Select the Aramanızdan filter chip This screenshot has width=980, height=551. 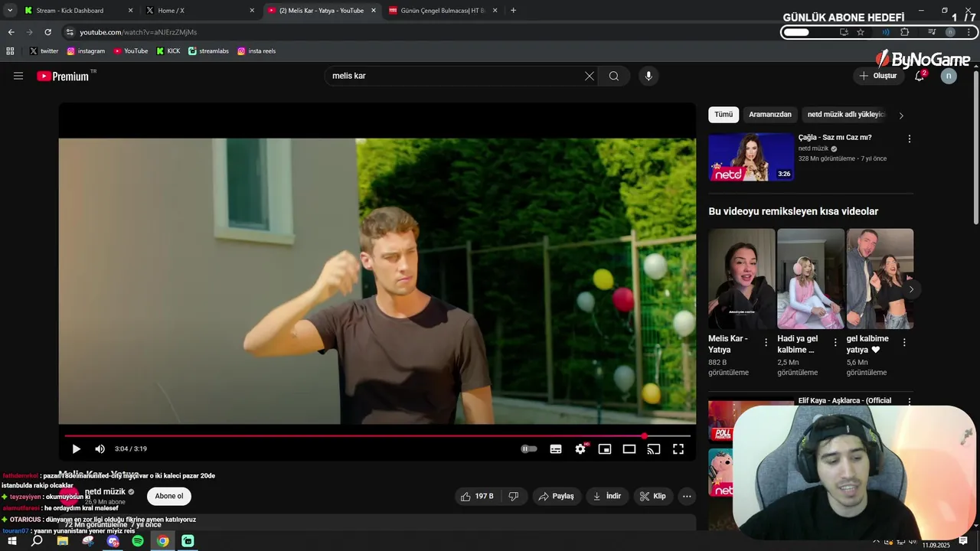point(770,115)
